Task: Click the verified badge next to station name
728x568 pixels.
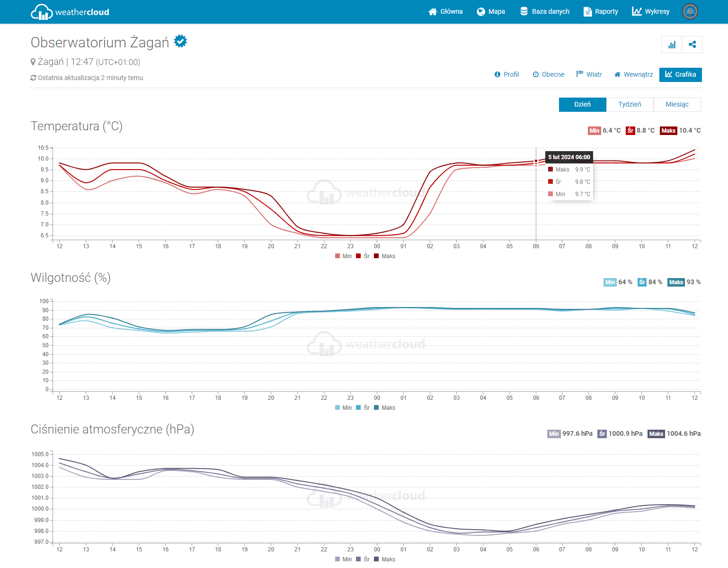Action: (x=180, y=42)
